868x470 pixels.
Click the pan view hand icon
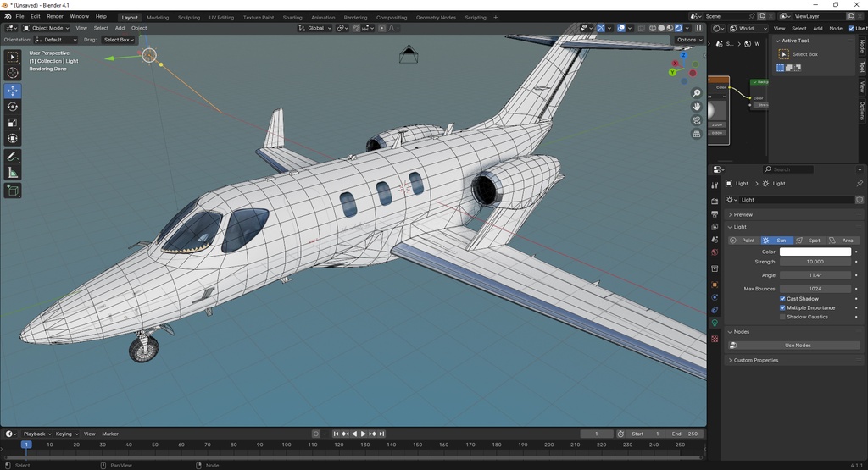pos(697,107)
